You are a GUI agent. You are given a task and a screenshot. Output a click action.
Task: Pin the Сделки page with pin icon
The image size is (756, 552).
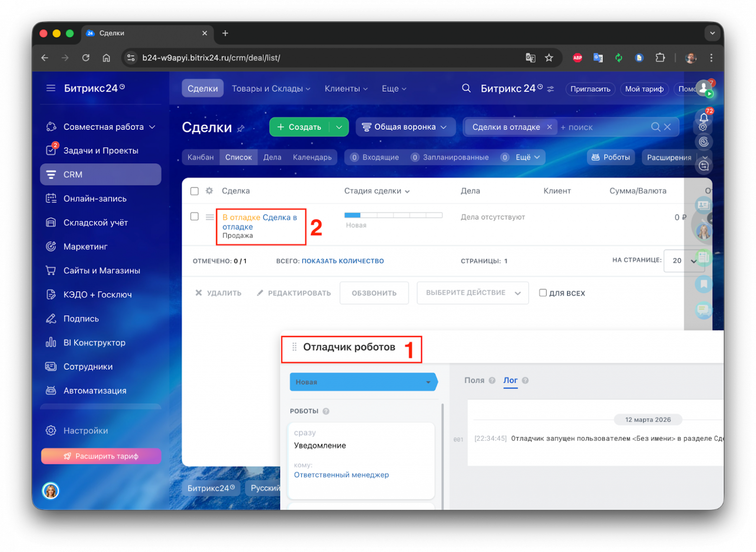[241, 128]
